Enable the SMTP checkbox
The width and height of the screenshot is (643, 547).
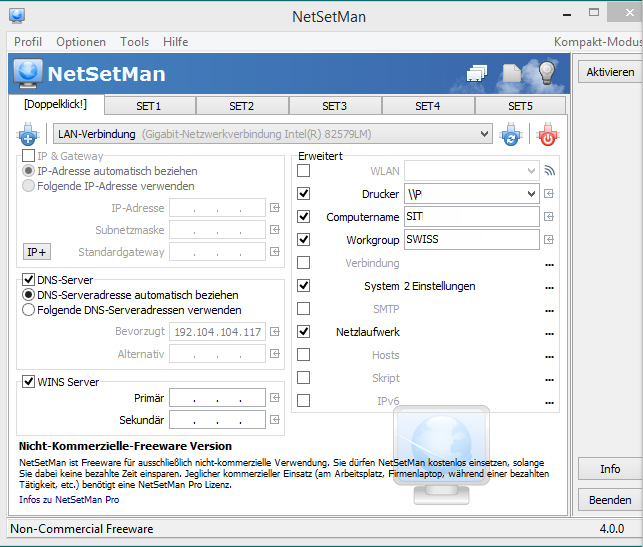pos(303,308)
